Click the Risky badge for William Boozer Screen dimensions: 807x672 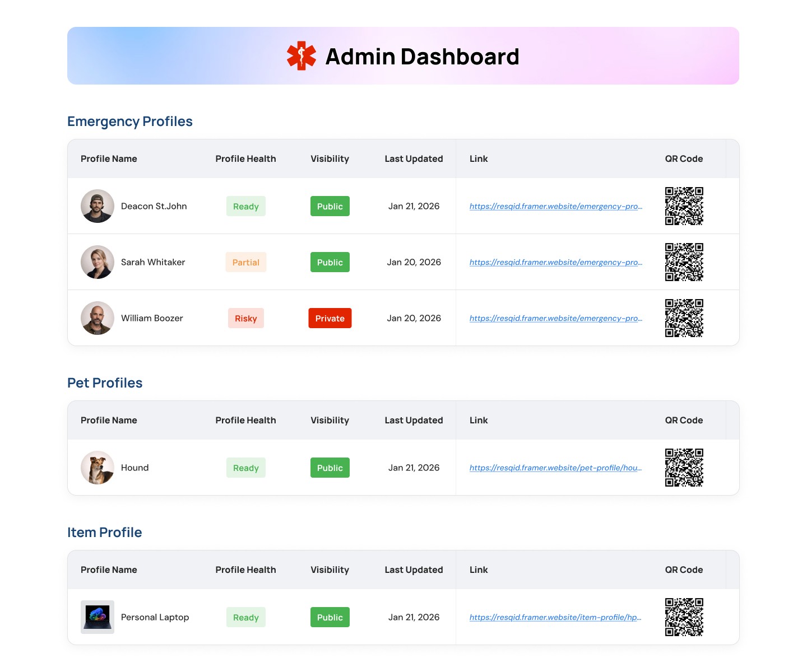pos(245,318)
